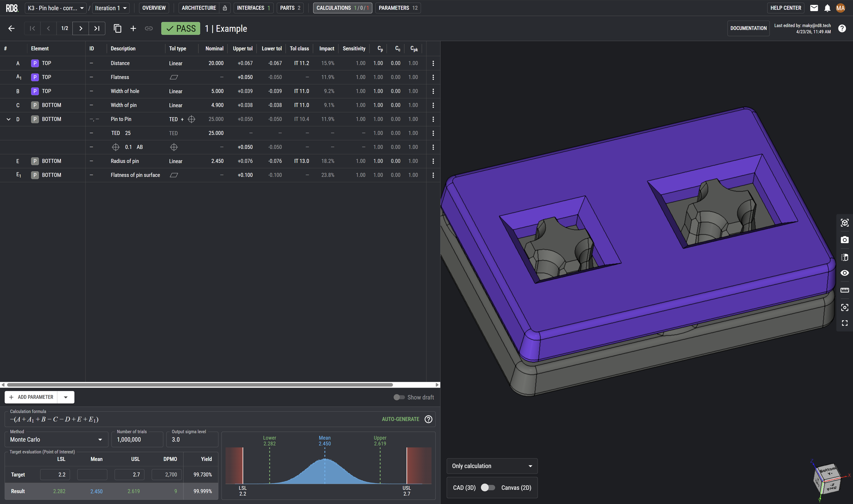Open more options for Flatness of pin surface
This screenshot has width=853, height=504.
coord(433,175)
